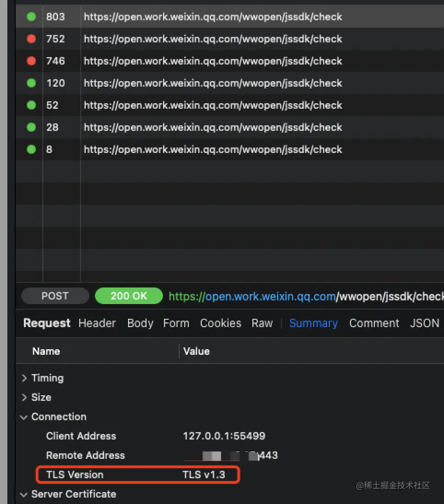Viewport: 444px width, 504px height.
Task: Click the TLS v1.3 value
Action: 204,475
